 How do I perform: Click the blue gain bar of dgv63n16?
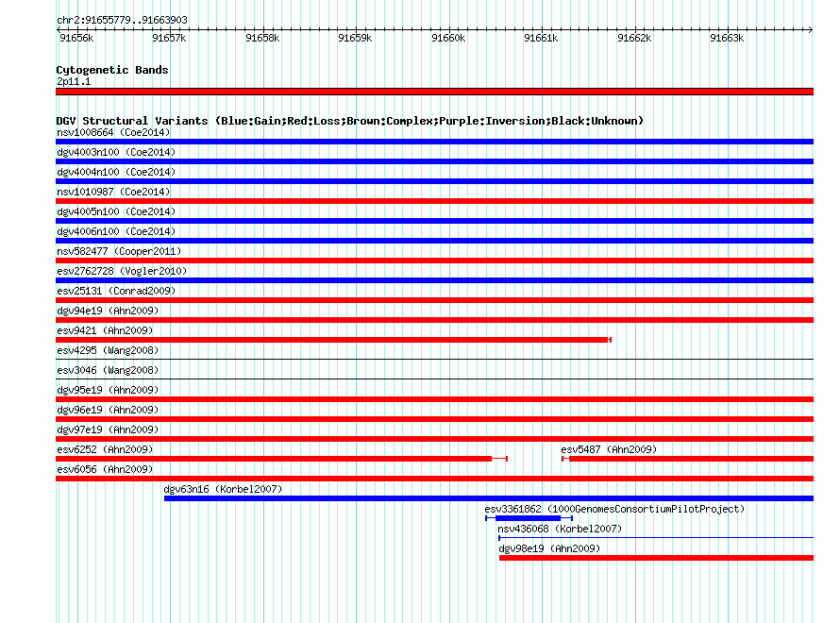(489, 498)
